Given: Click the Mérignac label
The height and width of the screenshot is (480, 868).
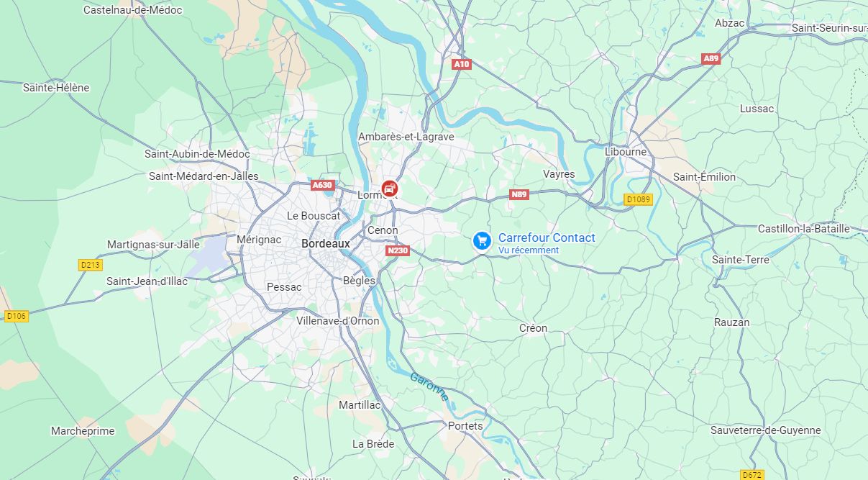Looking at the screenshot, I should click(x=259, y=239).
